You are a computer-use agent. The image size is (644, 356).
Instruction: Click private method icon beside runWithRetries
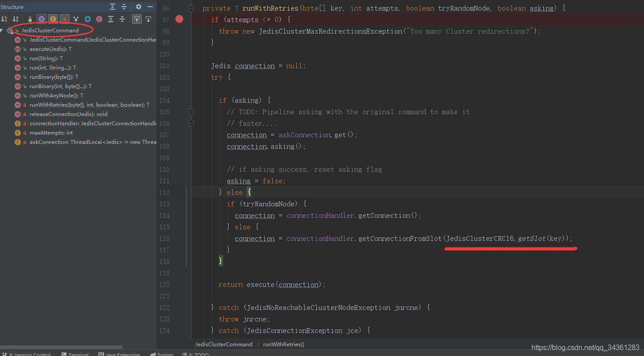coord(18,105)
